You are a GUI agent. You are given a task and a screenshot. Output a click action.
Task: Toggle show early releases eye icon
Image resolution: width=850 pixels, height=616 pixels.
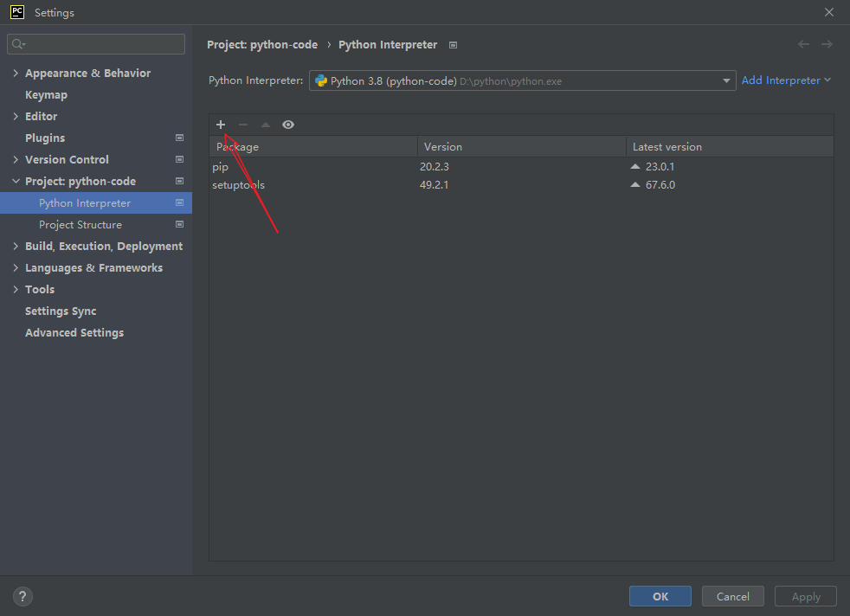click(288, 125)
